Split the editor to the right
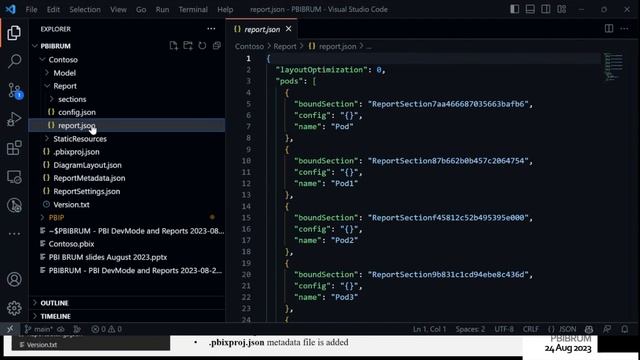 pos(609,29)
